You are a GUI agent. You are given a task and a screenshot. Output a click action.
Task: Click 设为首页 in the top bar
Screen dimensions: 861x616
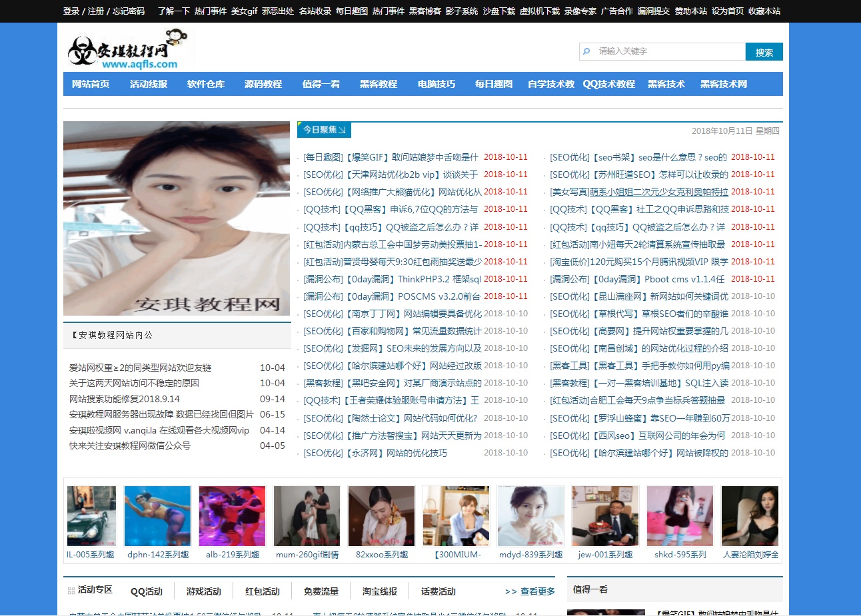(727, 11)
